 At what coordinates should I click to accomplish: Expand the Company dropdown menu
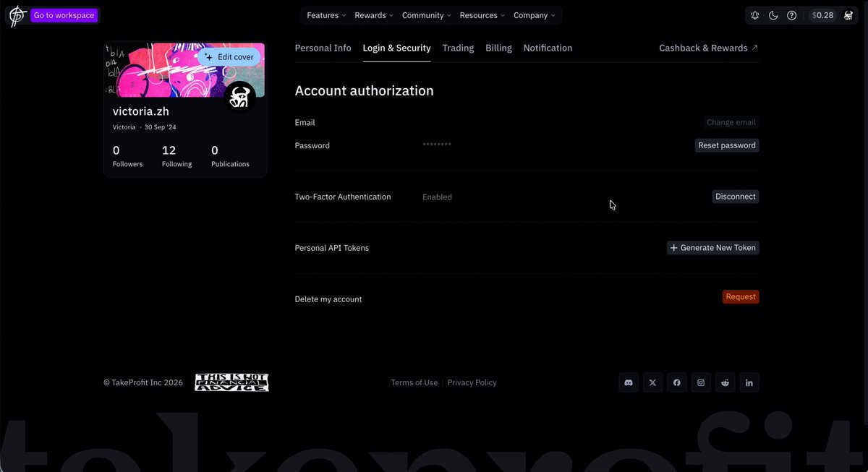(x=535, y=15)
